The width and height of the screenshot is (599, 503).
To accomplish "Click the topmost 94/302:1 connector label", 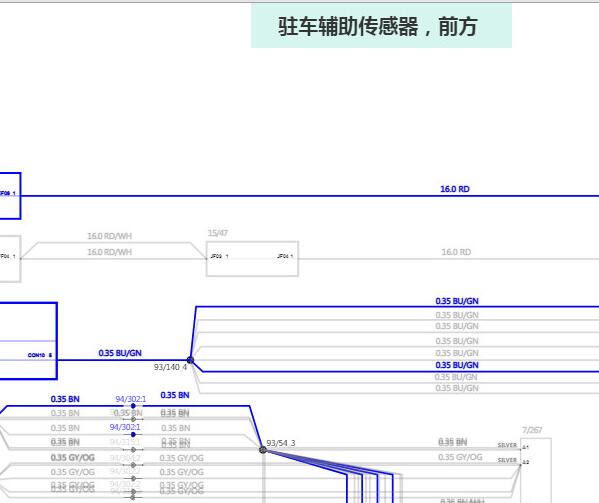I will pos(131,399).
